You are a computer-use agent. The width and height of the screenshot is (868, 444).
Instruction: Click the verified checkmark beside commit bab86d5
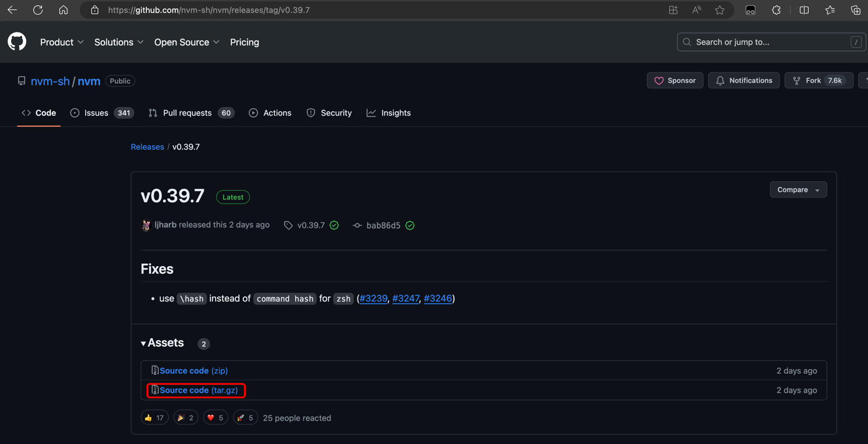click(410, 225)
